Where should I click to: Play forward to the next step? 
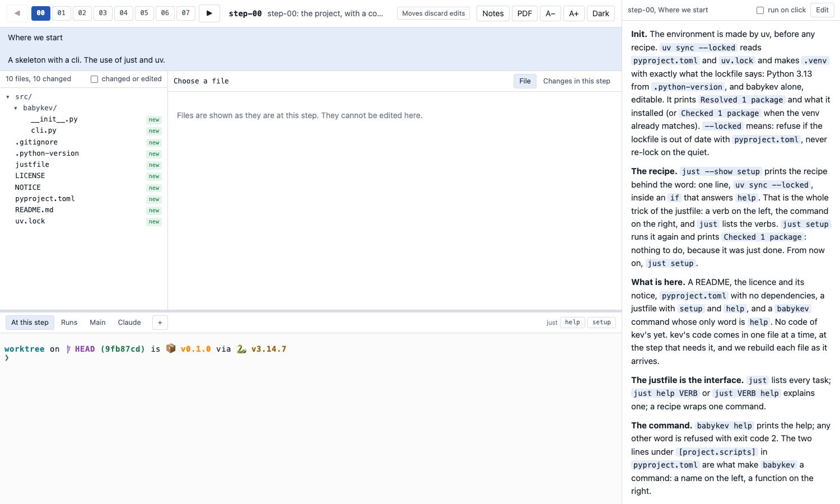click(x=209, y=13)
